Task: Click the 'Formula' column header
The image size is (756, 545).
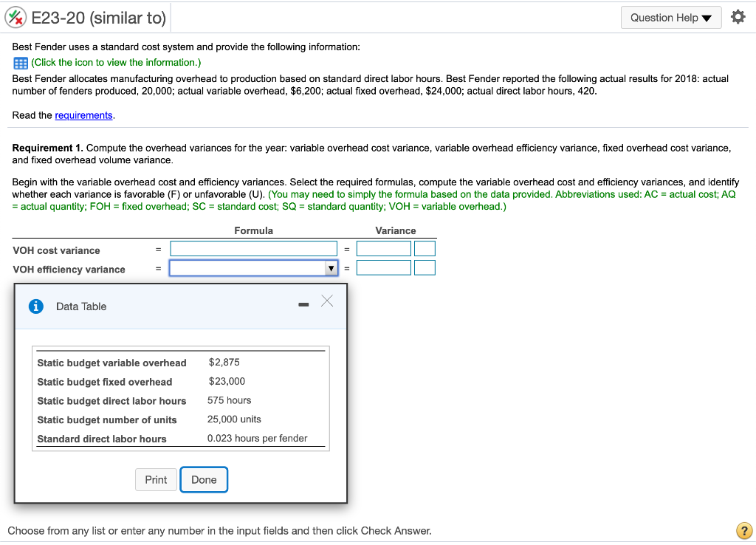Action: click(x=254, y=230)
